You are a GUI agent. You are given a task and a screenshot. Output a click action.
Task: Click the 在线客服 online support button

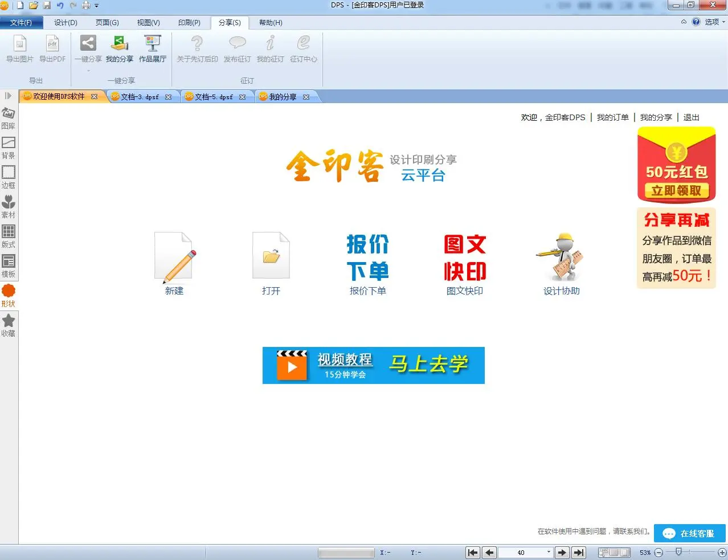pos(690,533)
